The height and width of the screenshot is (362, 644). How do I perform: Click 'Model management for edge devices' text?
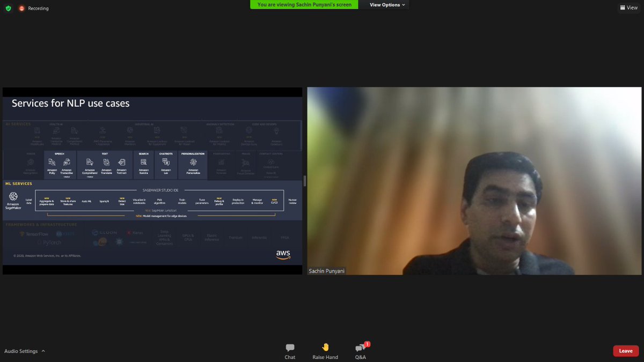pos(164,216)
